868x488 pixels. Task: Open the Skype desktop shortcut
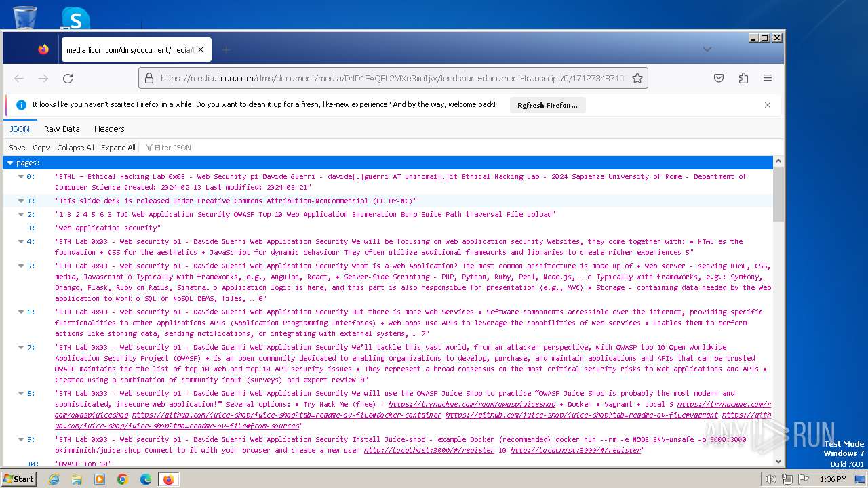[75, 18]
